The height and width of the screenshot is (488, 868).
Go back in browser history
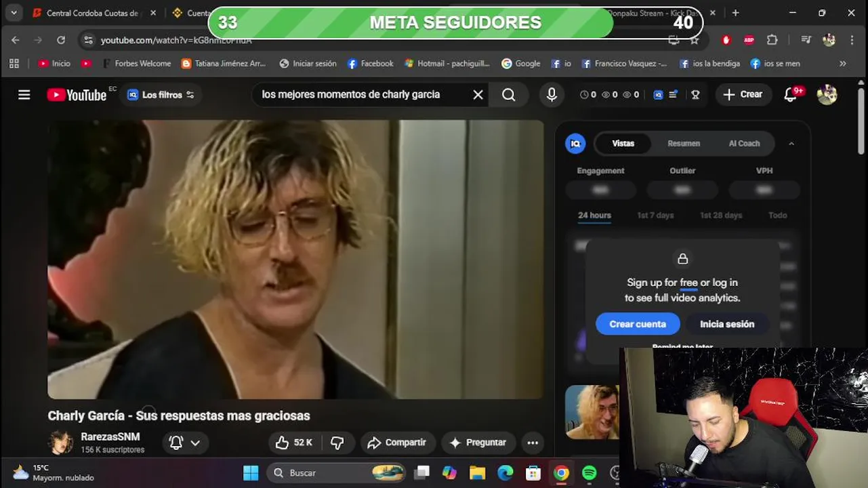pyautogui.click(x=16, y=40)
